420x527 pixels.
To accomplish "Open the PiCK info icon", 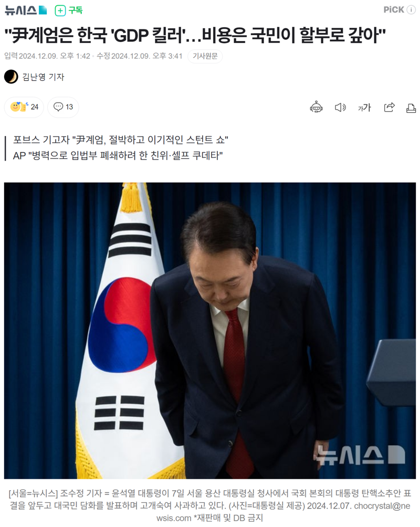I will pos(411,10).
